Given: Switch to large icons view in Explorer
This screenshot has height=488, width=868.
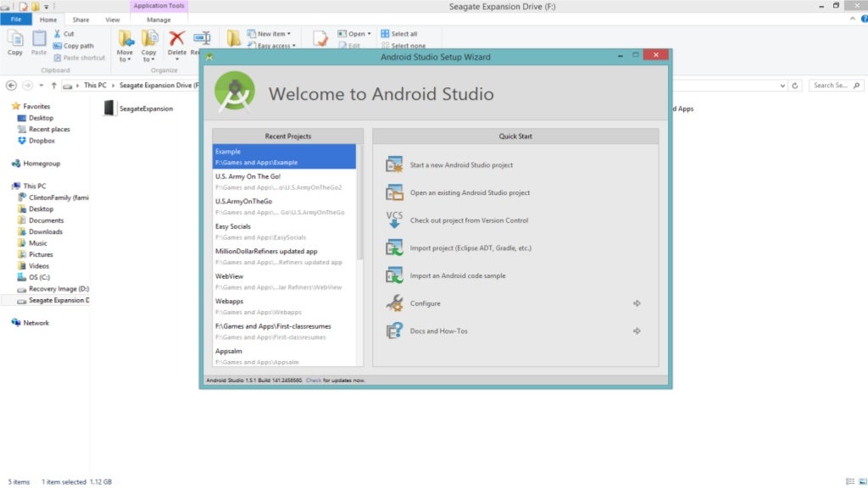Looking at the screenshot, I should 862,482.
